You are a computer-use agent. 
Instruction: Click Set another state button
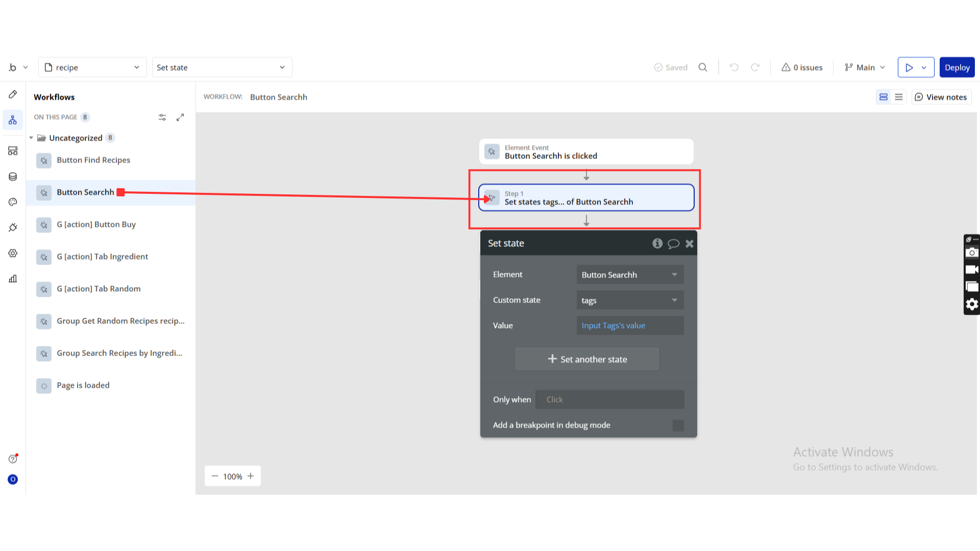587,359
